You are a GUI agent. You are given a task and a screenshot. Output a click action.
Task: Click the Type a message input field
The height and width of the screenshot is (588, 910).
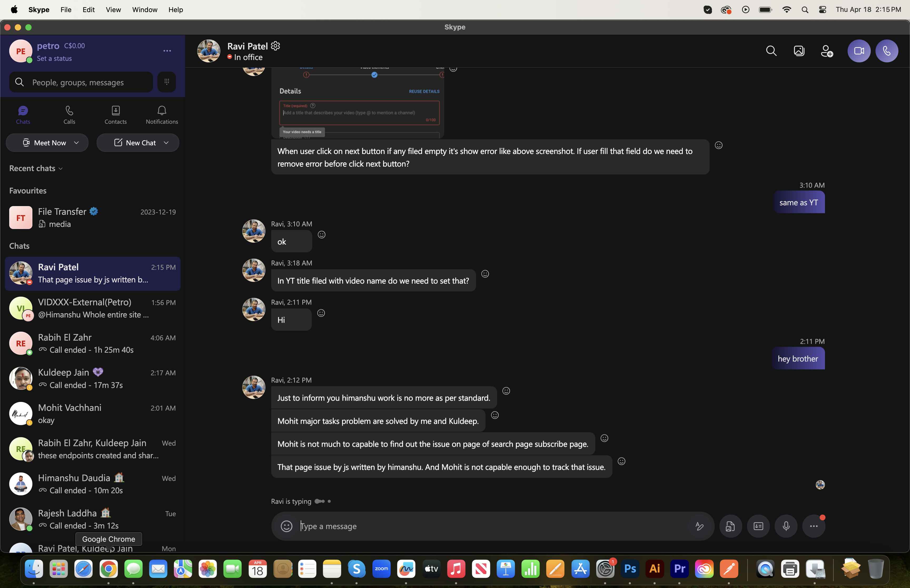[493, 526]
